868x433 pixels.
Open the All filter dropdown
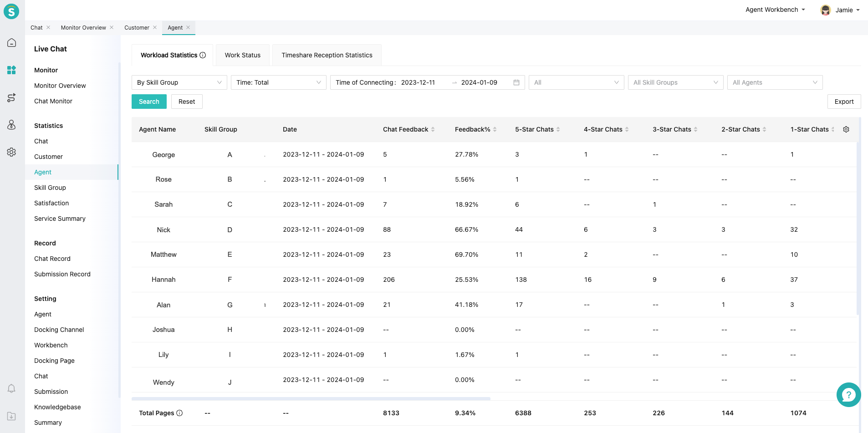click(577, 82)
